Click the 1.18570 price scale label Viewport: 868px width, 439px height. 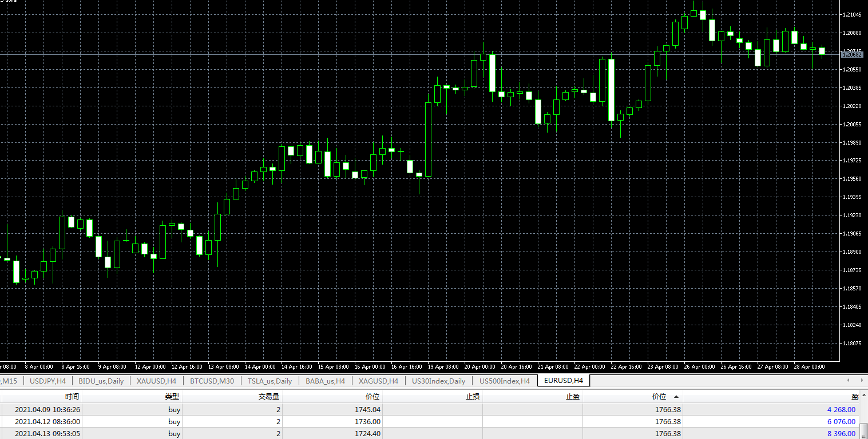click(x=853, y=289)
